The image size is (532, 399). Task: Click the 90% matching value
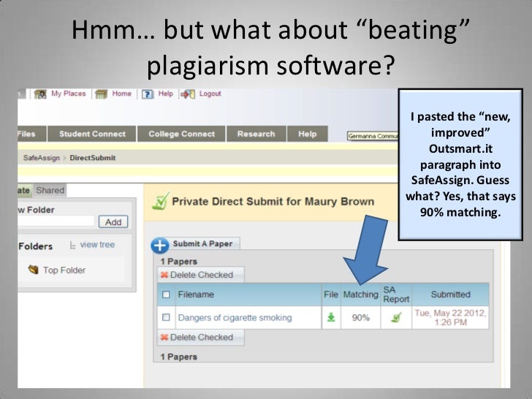[x=361, y=318]
